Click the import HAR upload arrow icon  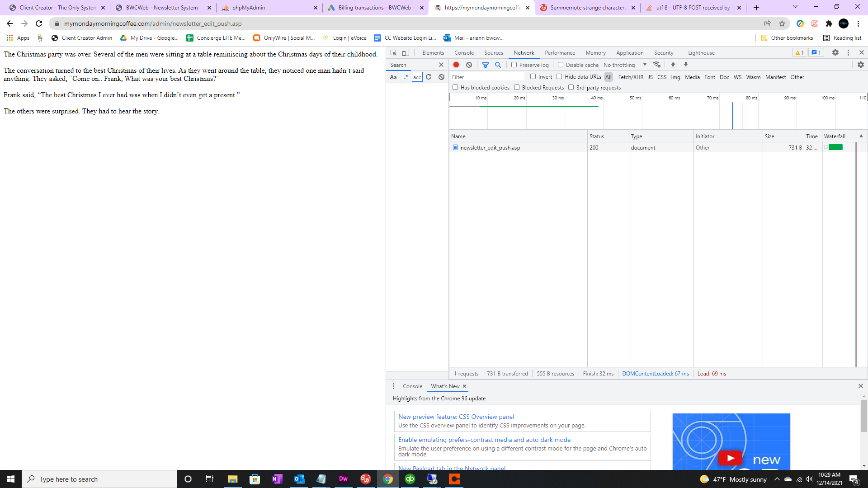[x=673, y=65]
